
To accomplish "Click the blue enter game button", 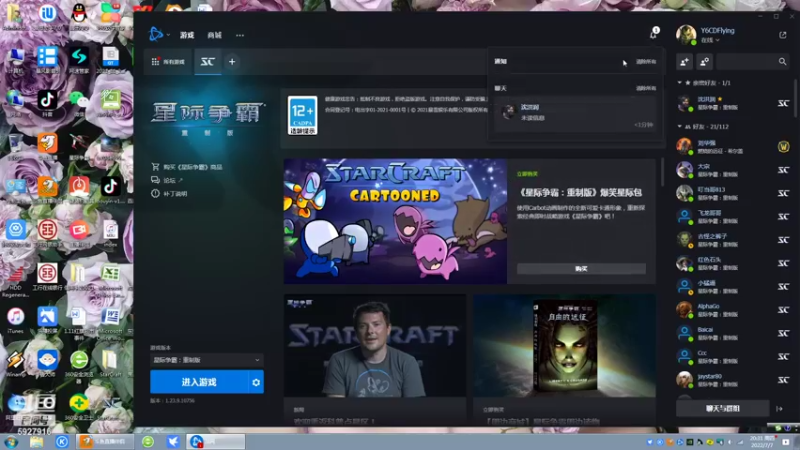I will tap(199, 382).
